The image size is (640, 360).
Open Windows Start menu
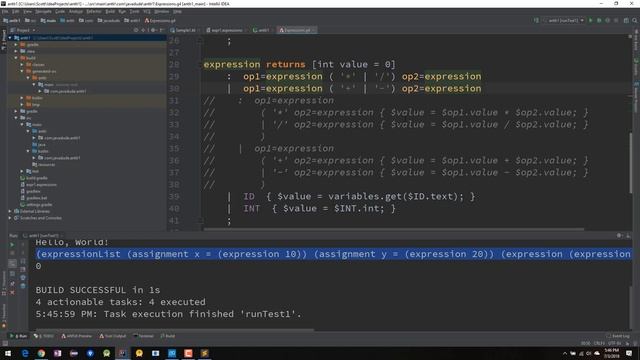pyautogui.click(x=8, y=353)
